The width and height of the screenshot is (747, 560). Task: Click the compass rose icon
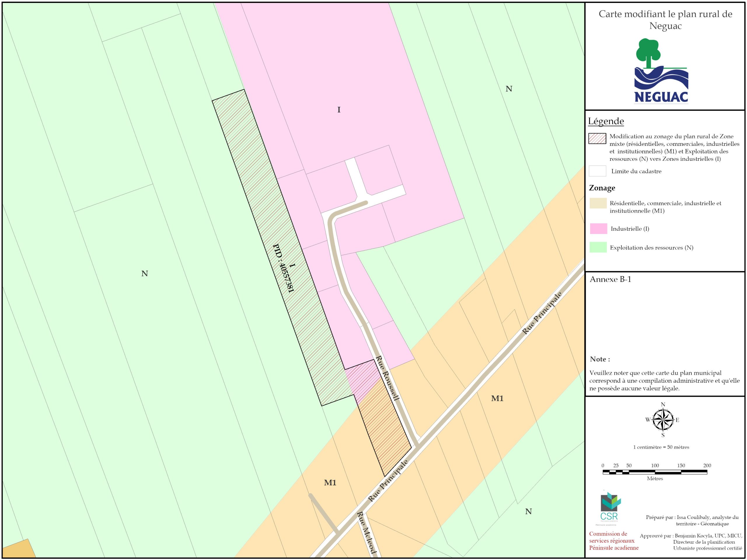(x=663, y=420)
